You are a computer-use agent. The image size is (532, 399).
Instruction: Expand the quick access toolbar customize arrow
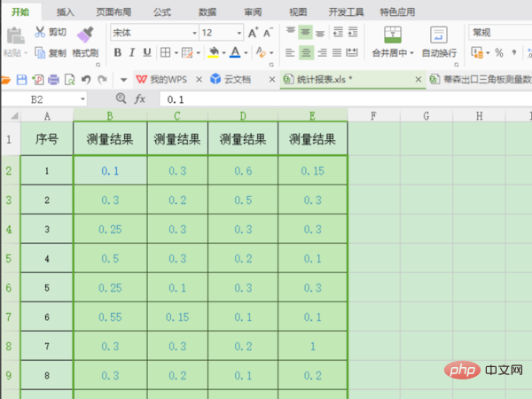pos(124,80)
